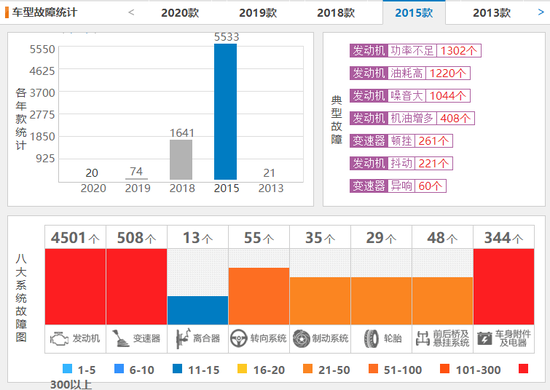550x390 pixels.
Task: Open 发动机 功率不足 1302个 fault tag
Action: pos(415,51)
